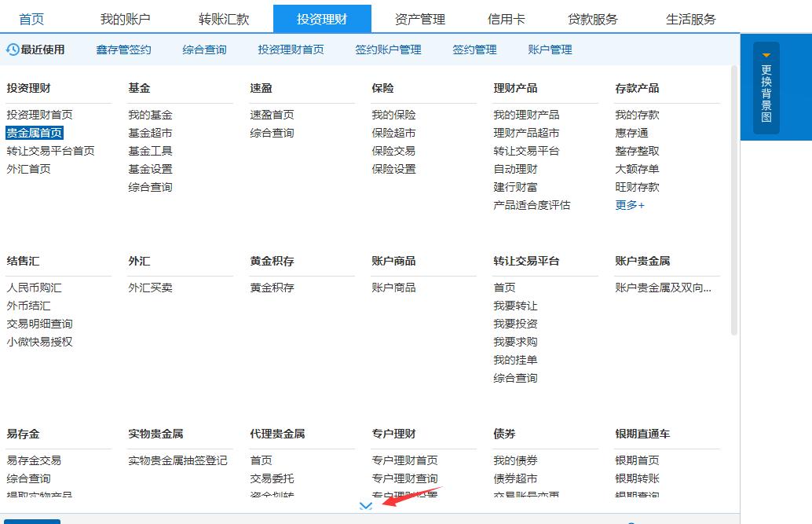
Task: Open 保险超市 under 保险
Action: (x=393, y=132)
